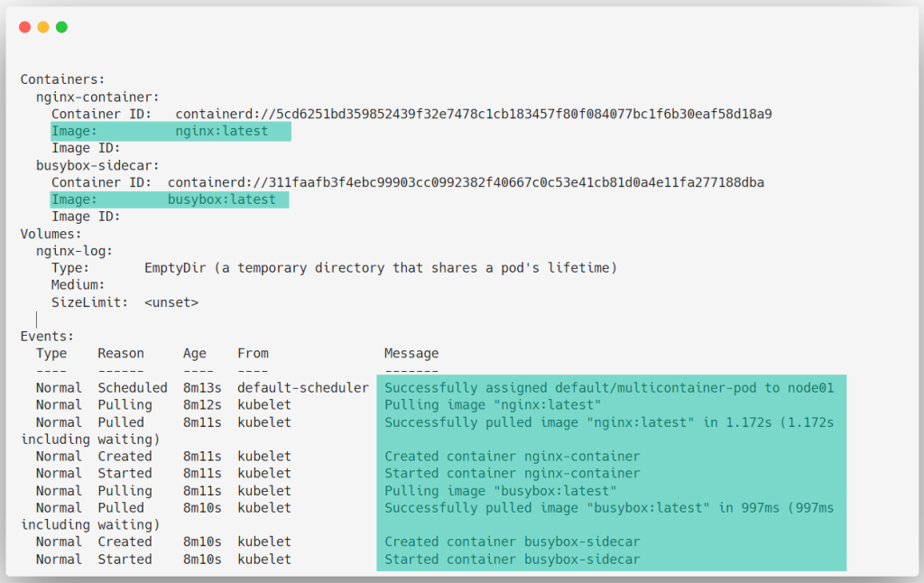Click the 'Age' column header
Image resolution: width=924 pixels, height=583 pixels.
click(x=195, y=353)
